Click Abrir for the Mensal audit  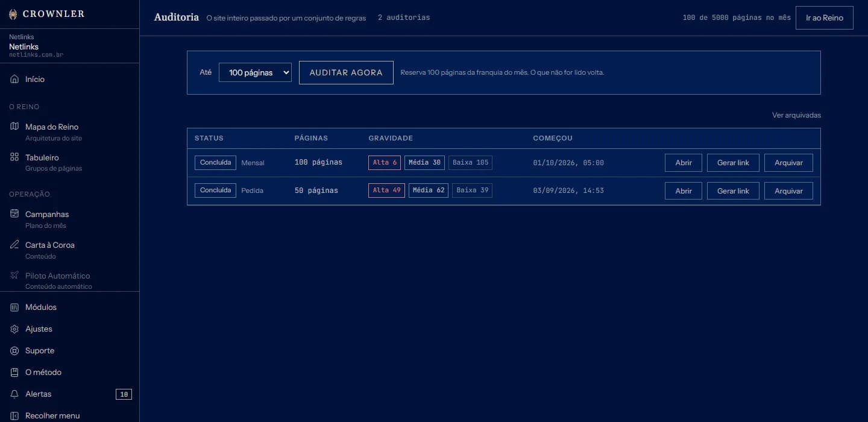point(684,163)
